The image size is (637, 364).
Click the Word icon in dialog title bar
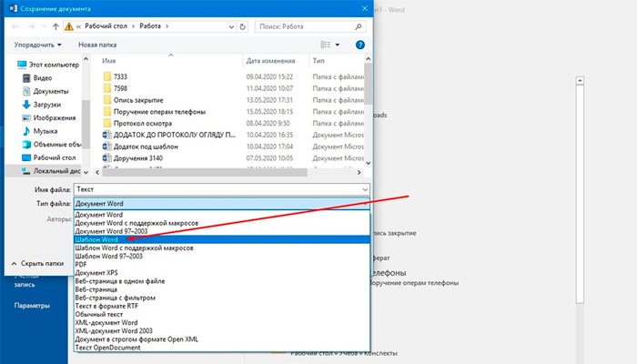pos(13,8)
